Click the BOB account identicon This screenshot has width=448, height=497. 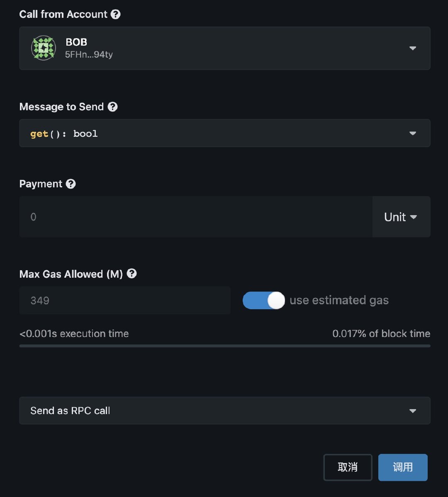pos(43,48)
